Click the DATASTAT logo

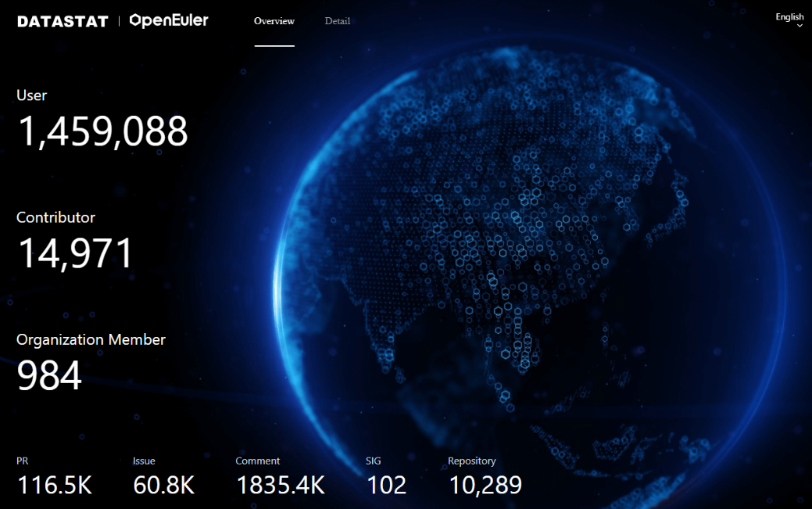click(x=63, y=21)
